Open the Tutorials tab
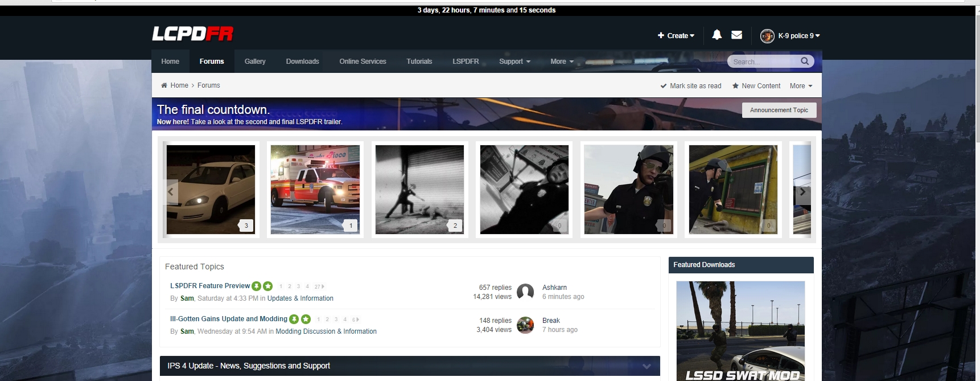The height and width of the screenshot is (381, 980). click(x=419, y=62)
